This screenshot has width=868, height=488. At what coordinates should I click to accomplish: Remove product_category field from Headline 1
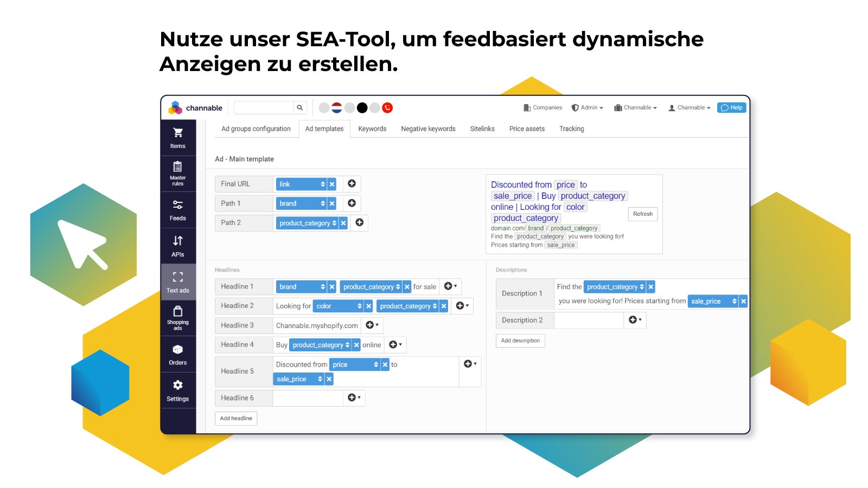tap(407, 287)
